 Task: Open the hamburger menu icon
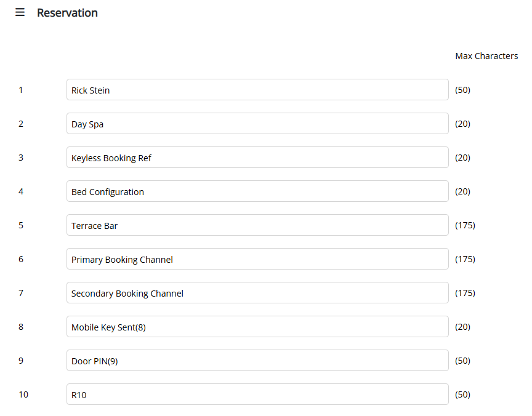pyautogui.click(x=20, y=12)
